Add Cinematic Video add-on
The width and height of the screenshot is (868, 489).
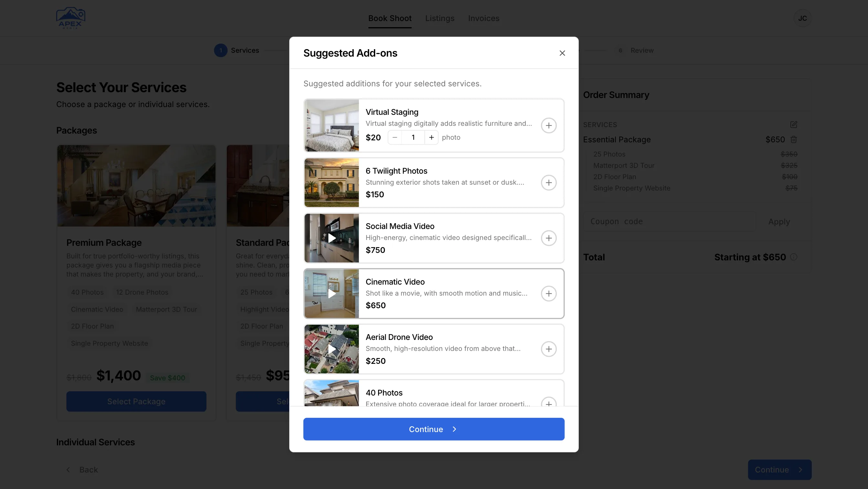[x=549, y=293]
